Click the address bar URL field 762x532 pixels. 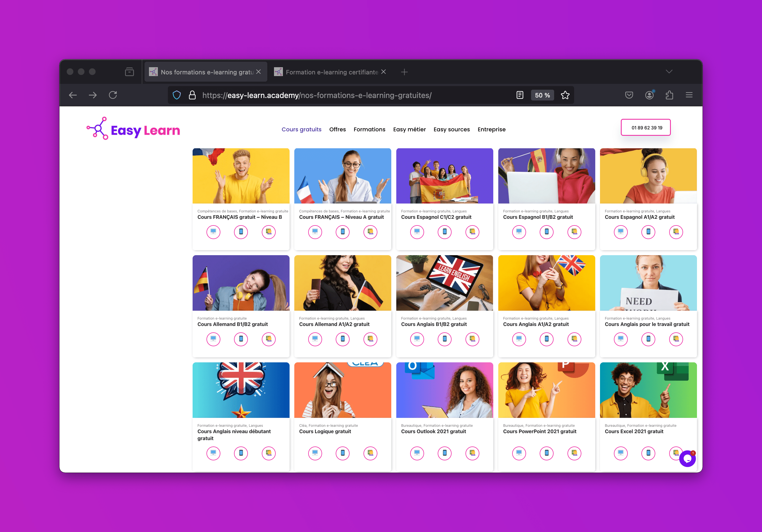(x=317, y=95)
